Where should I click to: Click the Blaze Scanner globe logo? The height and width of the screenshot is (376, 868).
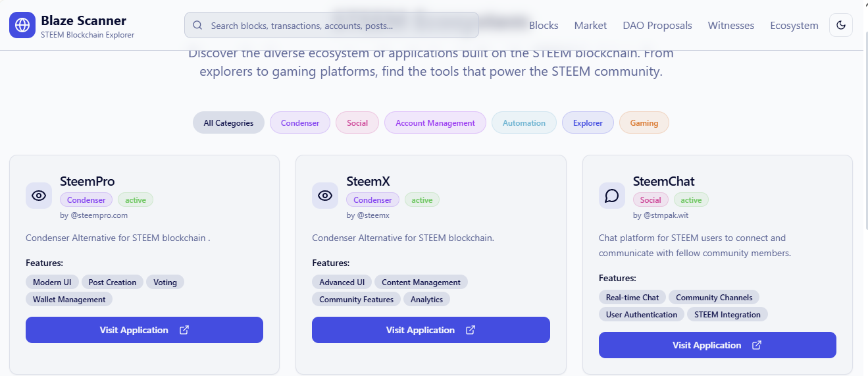[22, 25]
